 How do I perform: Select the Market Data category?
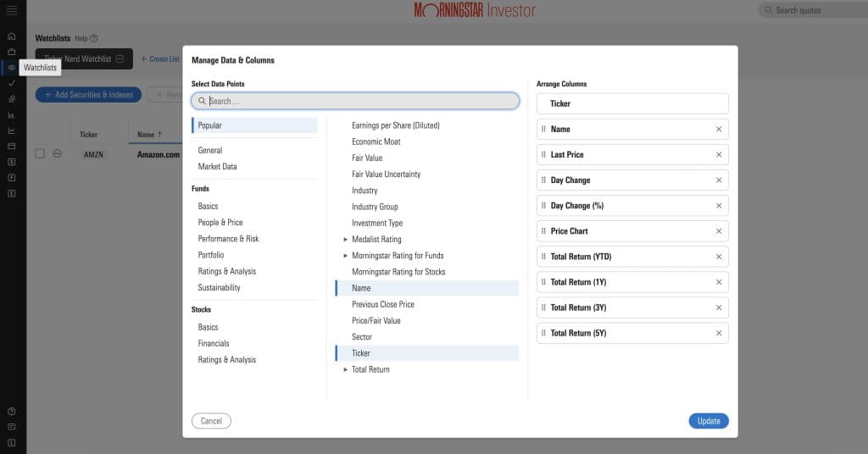pyautogui.click(x=217, y=167)
